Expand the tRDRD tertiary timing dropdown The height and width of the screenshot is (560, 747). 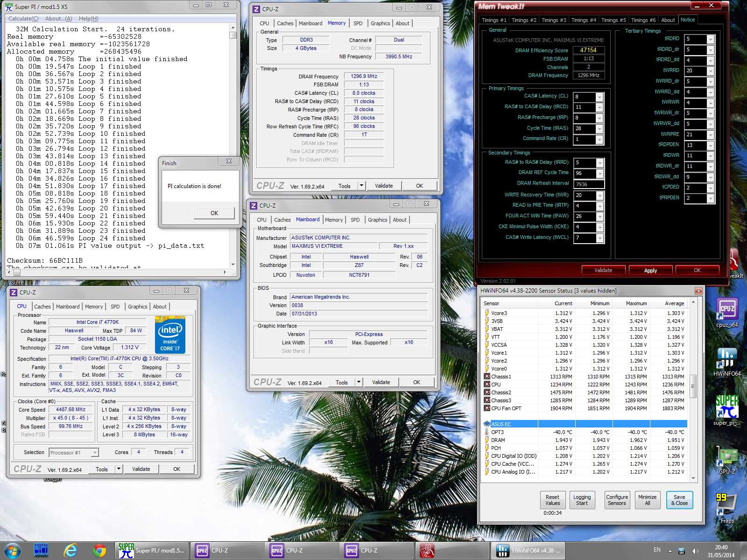711,39
